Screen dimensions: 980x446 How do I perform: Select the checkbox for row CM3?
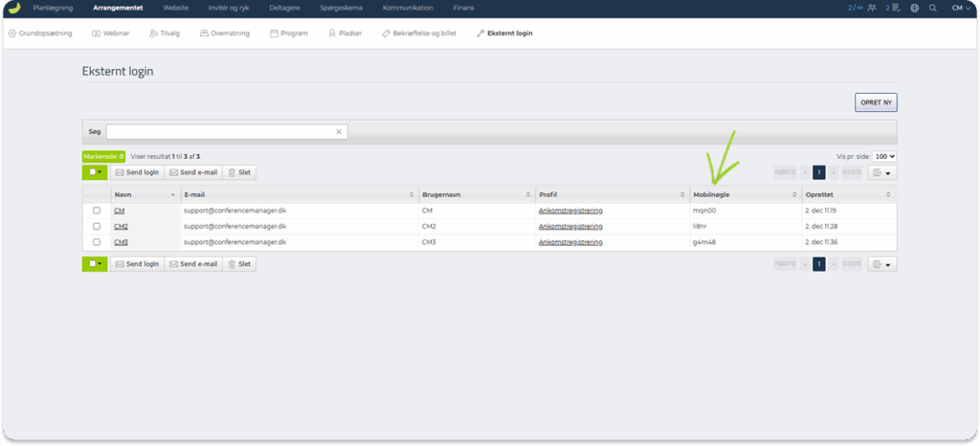coord(97,242)
